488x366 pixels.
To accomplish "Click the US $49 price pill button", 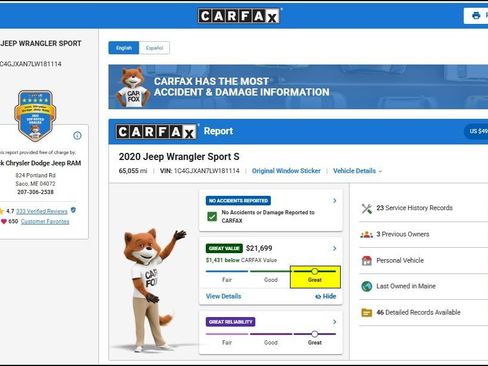I will (x=476, y=131).
